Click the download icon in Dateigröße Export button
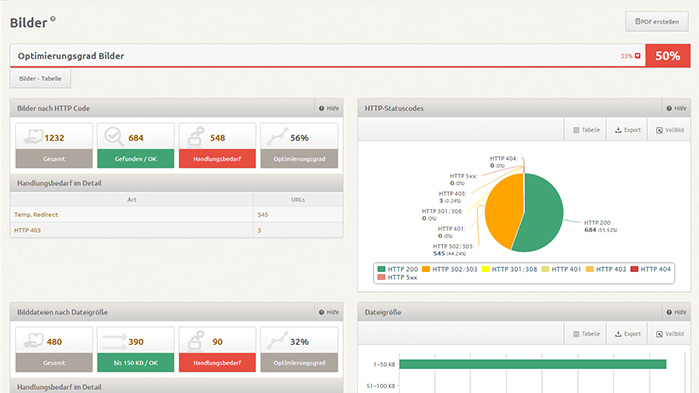 pyautogui.click(x=618, y=334)
